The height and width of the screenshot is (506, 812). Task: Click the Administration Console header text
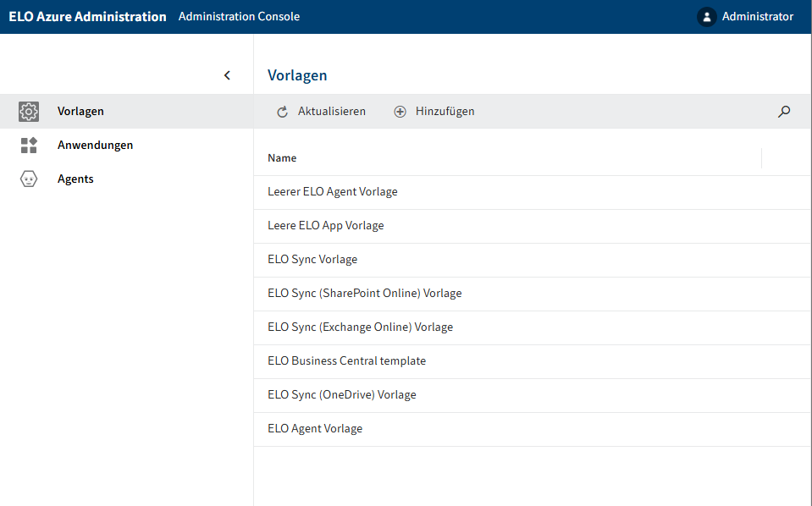pos(240,17)
